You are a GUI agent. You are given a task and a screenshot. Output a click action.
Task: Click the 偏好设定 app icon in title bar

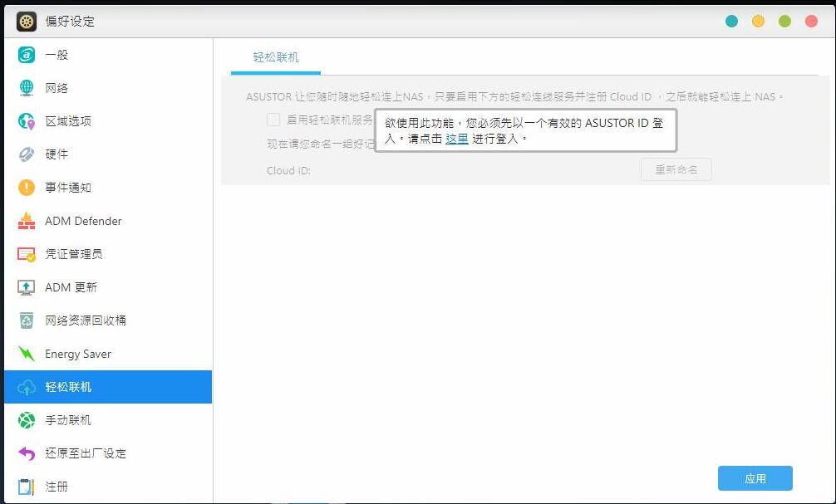26,21
